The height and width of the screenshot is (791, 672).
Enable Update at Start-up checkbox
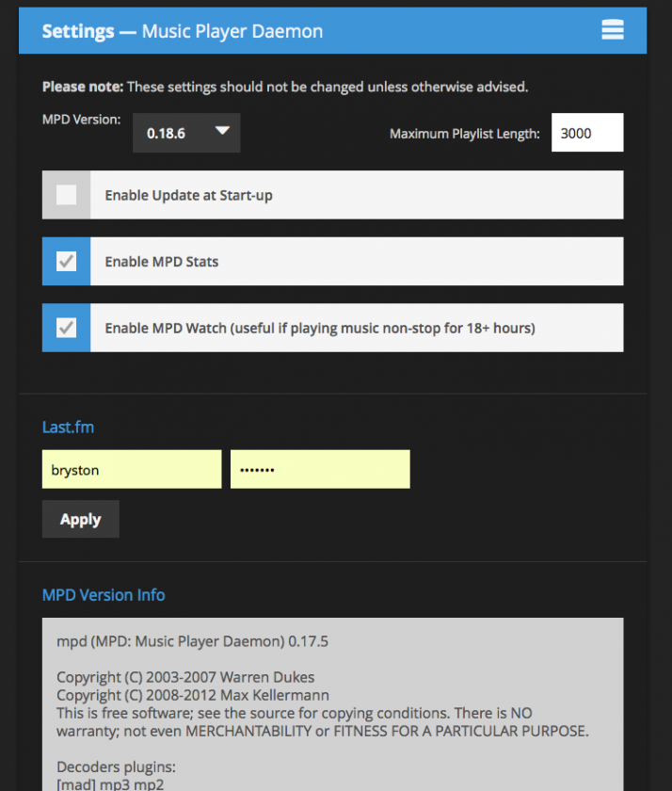click(66, 195)
